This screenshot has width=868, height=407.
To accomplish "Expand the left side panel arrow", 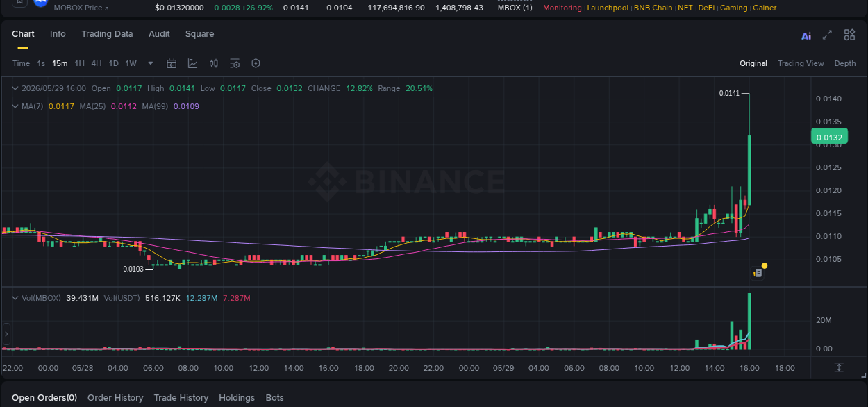I will coord(6,335).
